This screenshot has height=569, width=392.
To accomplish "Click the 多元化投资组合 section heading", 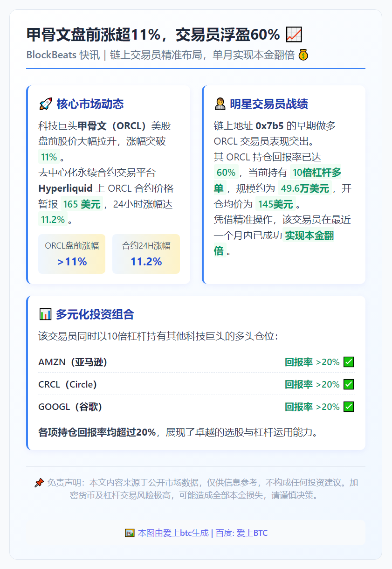I will coord(95,314).
